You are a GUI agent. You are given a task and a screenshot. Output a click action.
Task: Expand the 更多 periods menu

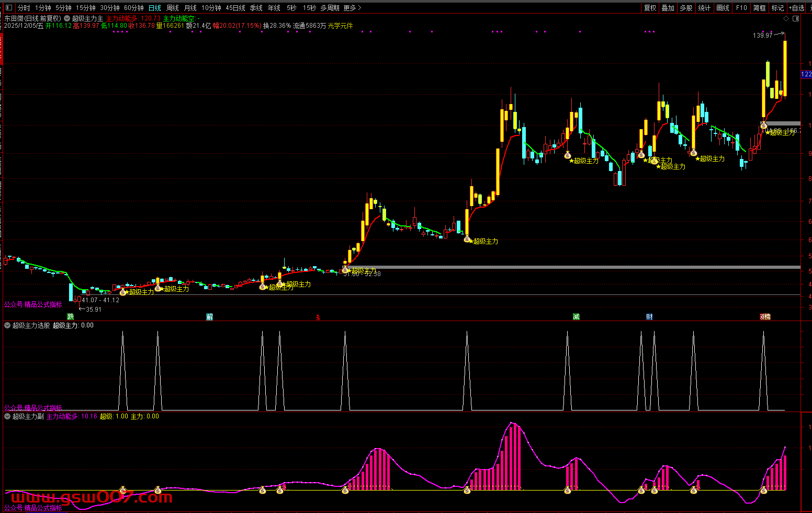[x=352, y=8]
